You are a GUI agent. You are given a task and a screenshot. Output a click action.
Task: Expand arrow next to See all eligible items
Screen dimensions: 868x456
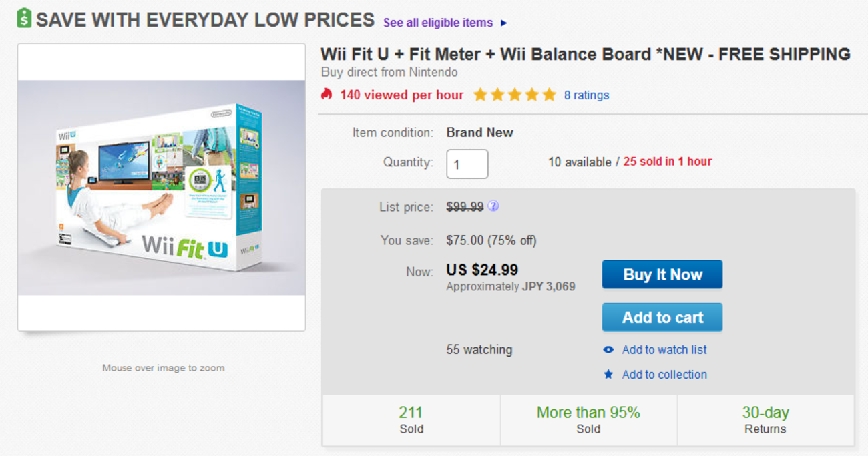503,23
